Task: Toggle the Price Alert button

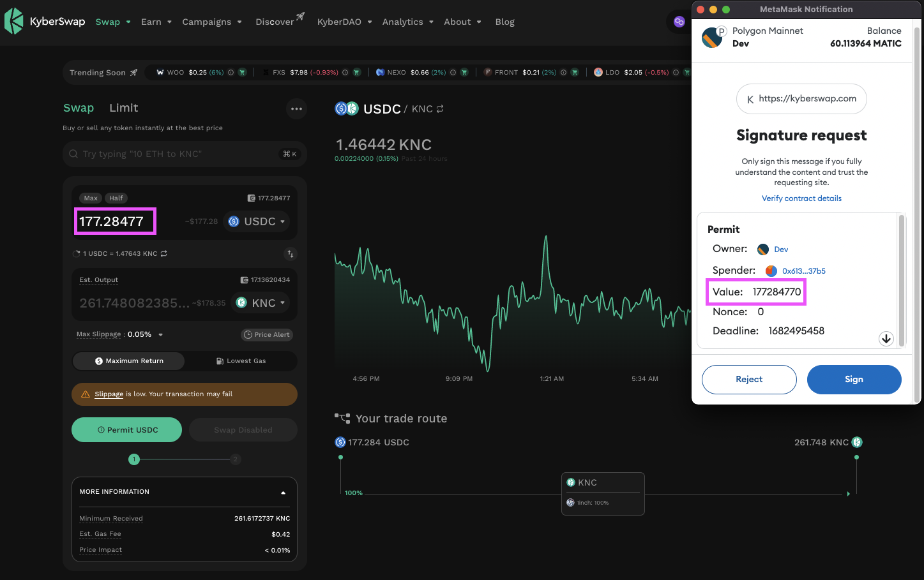Action: 267,335
